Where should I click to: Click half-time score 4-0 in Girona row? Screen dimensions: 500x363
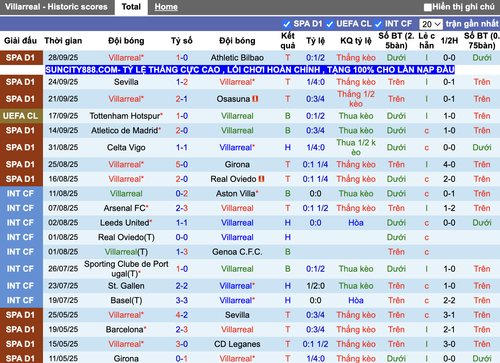tap(449, 164)
